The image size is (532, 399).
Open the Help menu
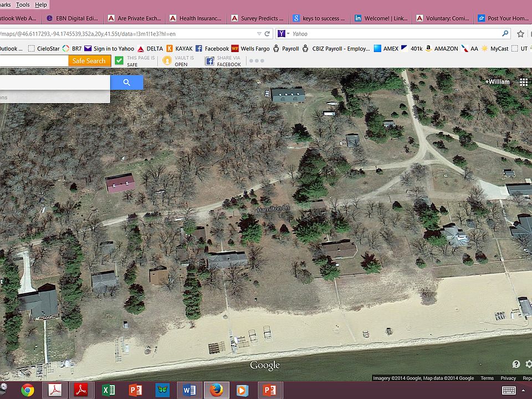tap(41, 5)
